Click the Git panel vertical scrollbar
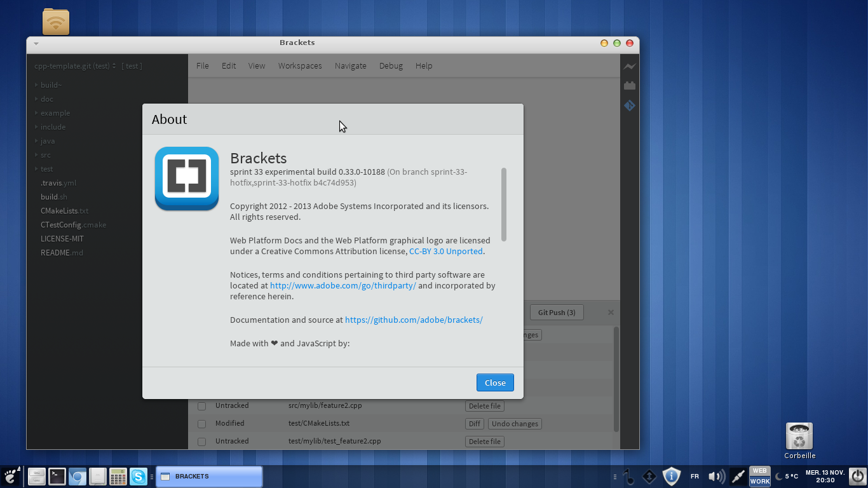Viewport: 868px width, 488px height. pos(616,379)
